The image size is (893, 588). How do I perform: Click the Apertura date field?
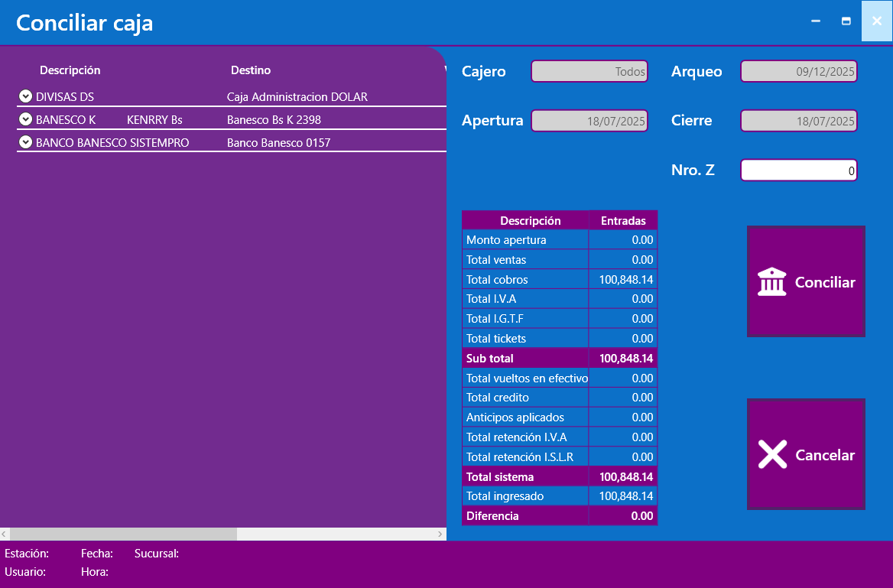[589, 121]
